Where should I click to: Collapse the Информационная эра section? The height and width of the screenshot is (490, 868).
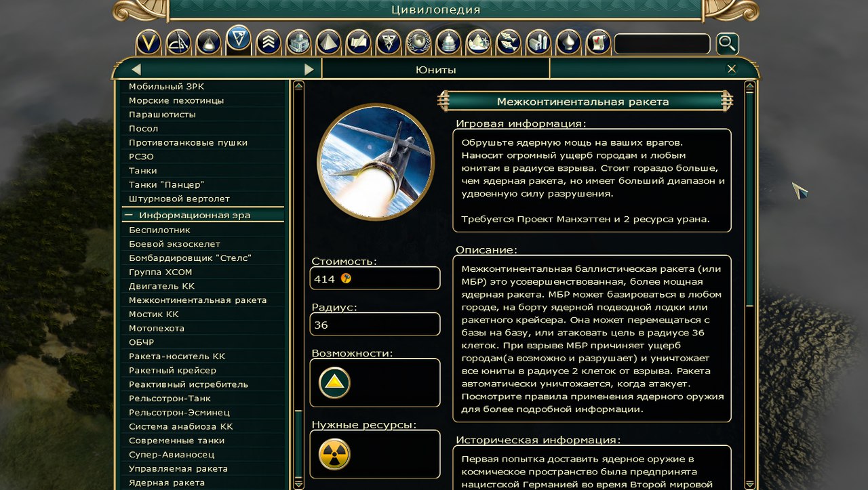pyautogui.click(x=128, y=215)
